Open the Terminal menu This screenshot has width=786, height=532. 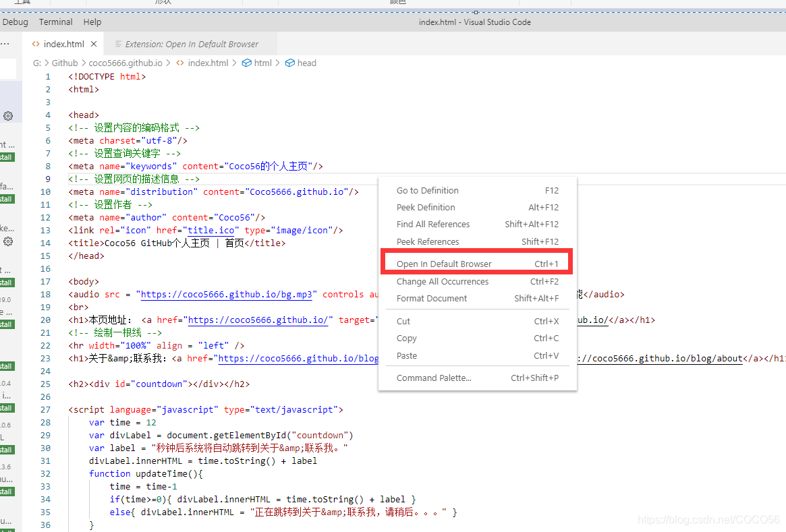tap(55, 22)
